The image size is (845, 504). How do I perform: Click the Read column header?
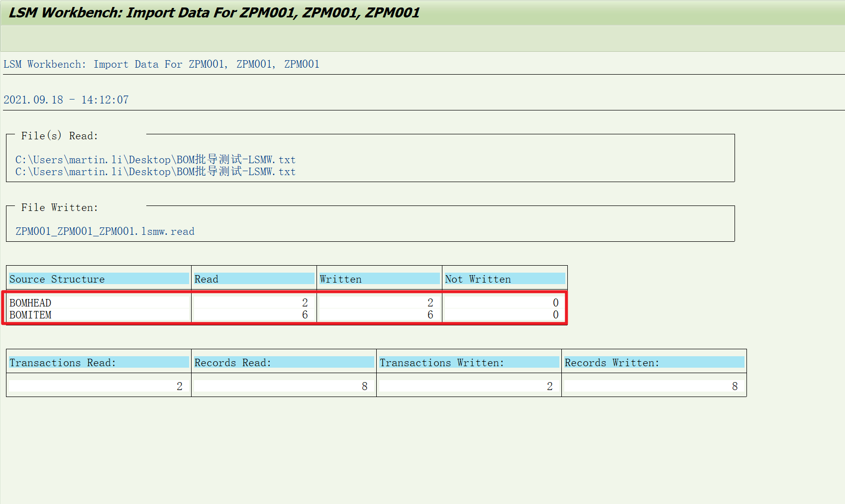[206, 279]
